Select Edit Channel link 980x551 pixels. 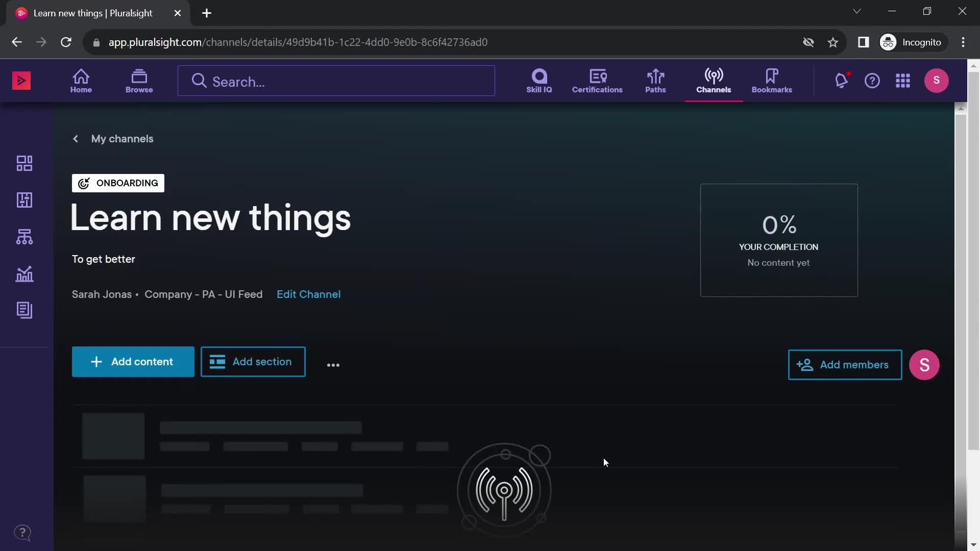click(x=309, y=294)
